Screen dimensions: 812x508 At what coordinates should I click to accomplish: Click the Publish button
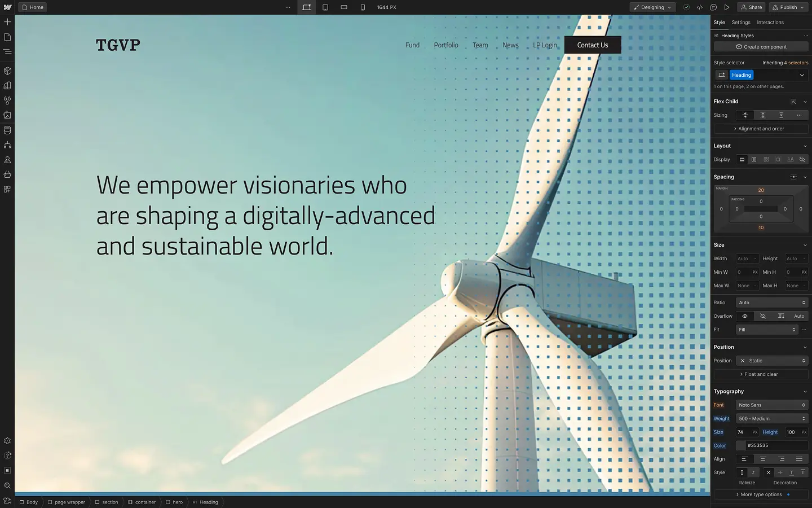click(x=788, y=7)
